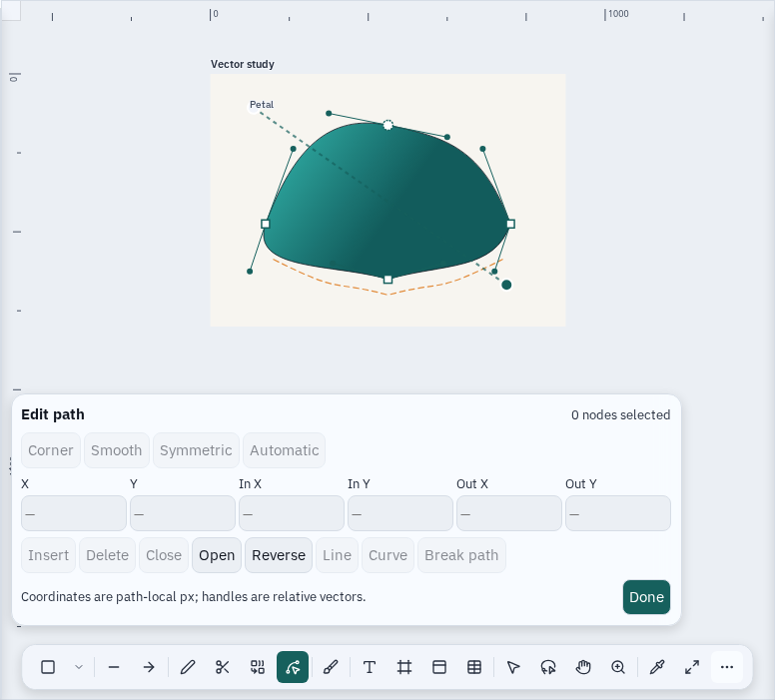Set node type to Corner

(x=51, y=450)
